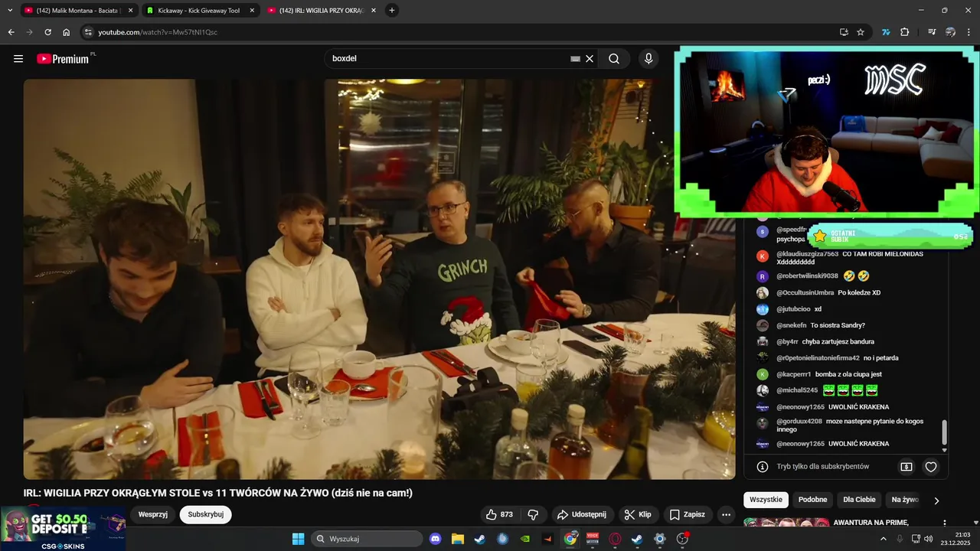This screenshot has height=551, width=980.
Task: Select the Podobne filter chip
Action: 812,500
